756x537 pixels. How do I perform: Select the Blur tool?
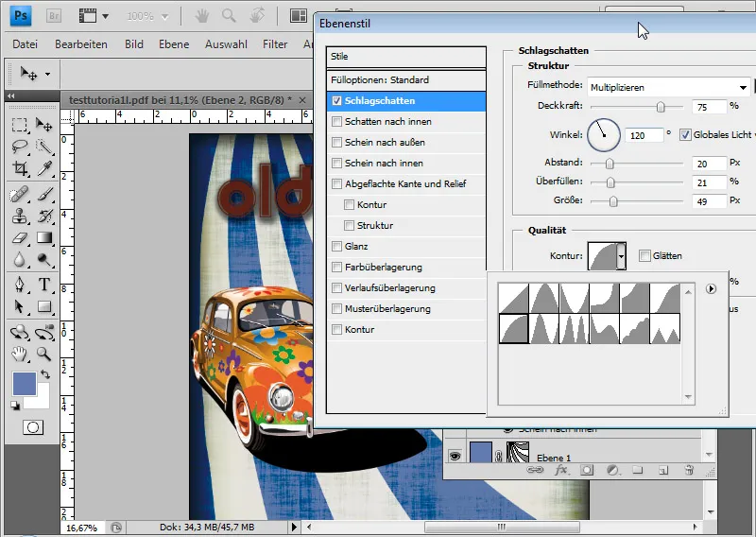click(19, 259)
